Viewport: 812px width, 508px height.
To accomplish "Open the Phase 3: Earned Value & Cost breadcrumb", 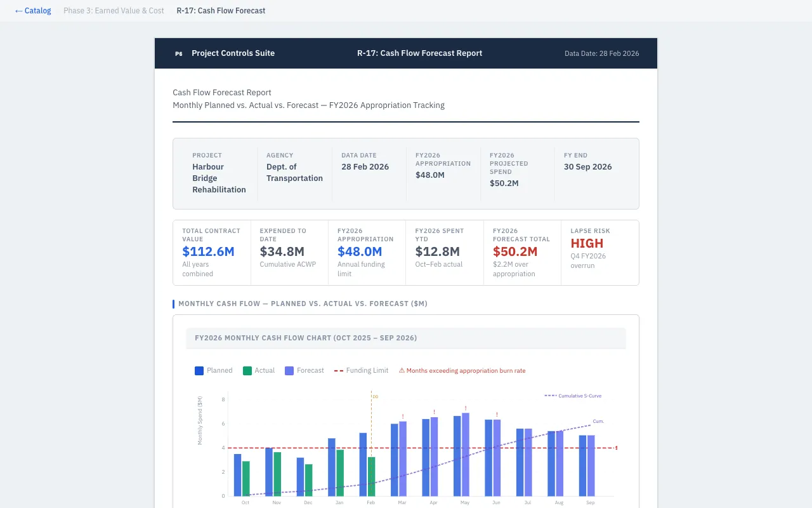I will (114, 10).
